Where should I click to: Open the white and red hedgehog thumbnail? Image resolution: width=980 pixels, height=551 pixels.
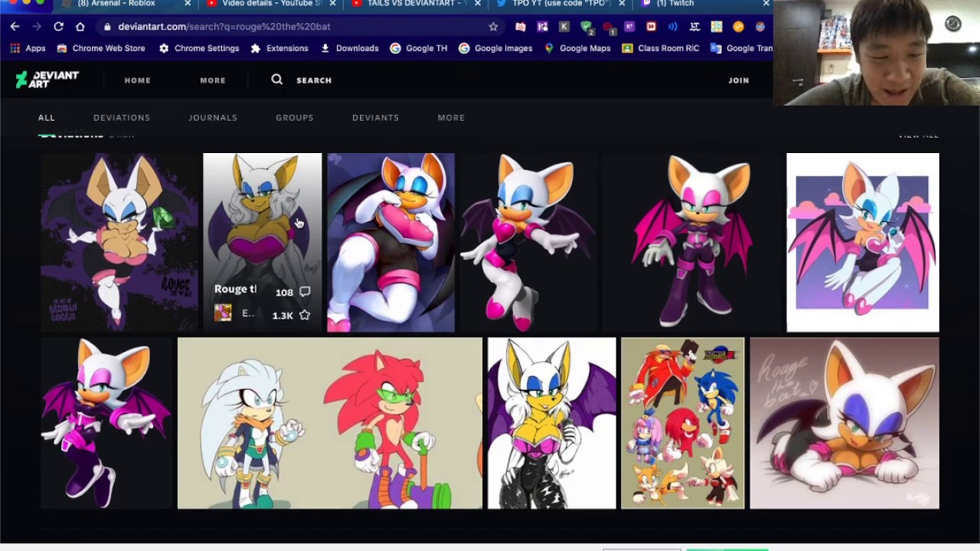330,423
